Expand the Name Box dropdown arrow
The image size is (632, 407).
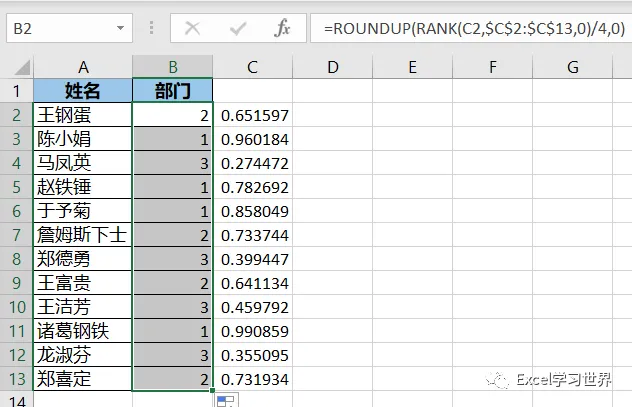click(x=120, y=28)
